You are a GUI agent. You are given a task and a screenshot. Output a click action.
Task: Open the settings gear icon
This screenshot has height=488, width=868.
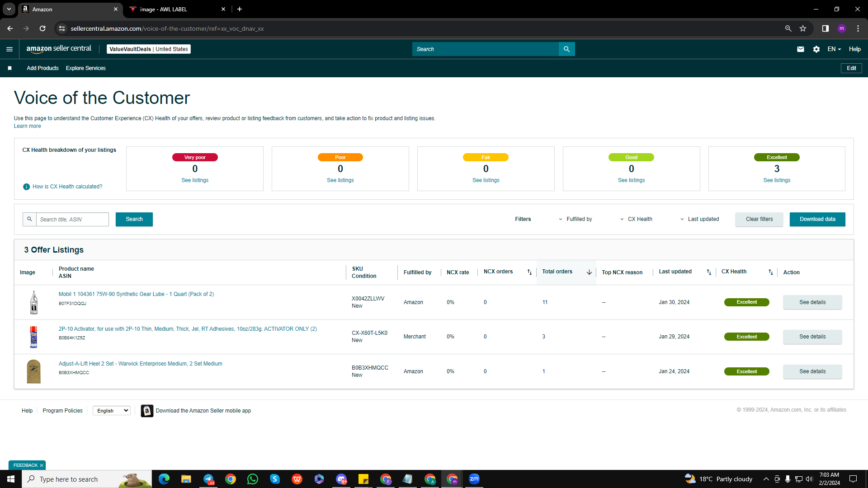click(816, 49)
